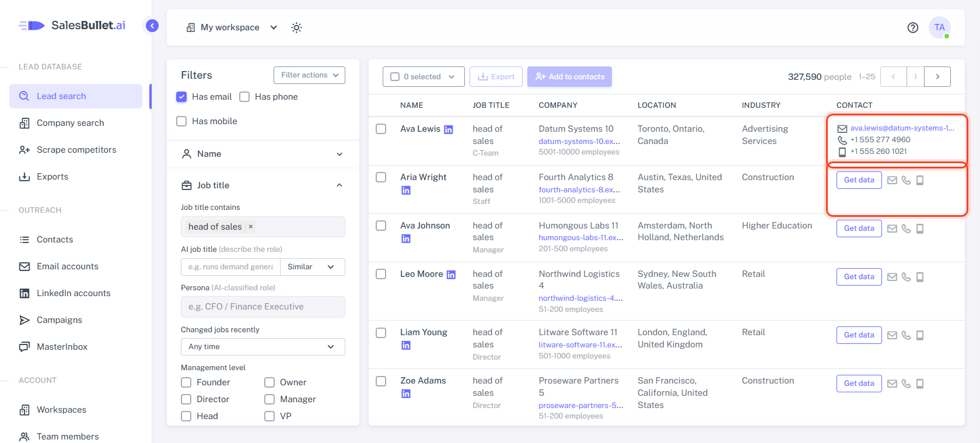Viewport: 980px width, 443px height.
Task: Enable the Has mobile filter
Action: point(181,121)
